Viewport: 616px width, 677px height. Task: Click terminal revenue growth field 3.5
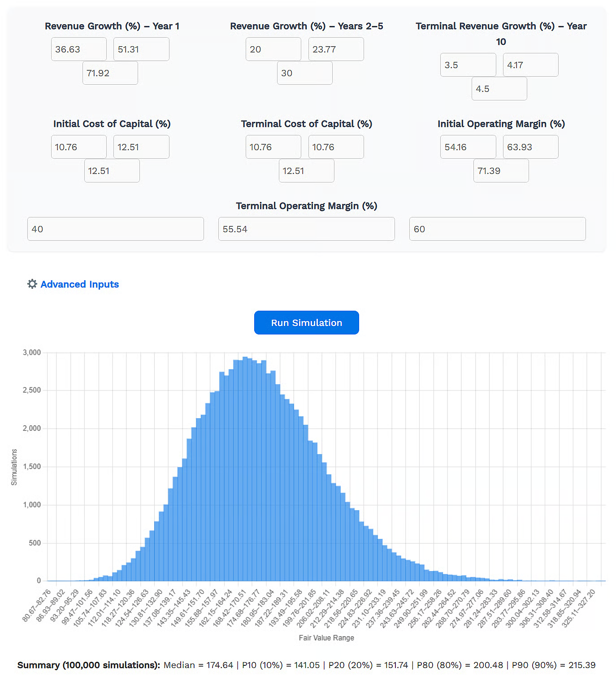pos(468,65)
